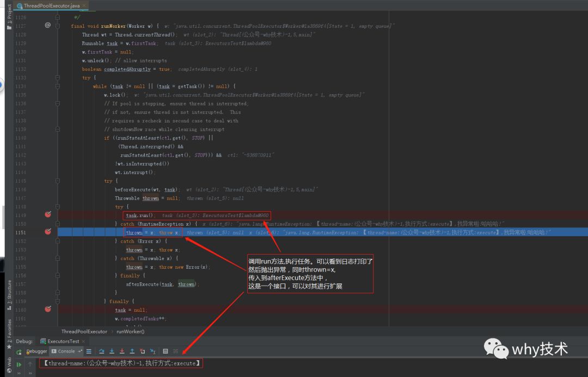Click the Run to Cursor icon

(x=152, y=351)
